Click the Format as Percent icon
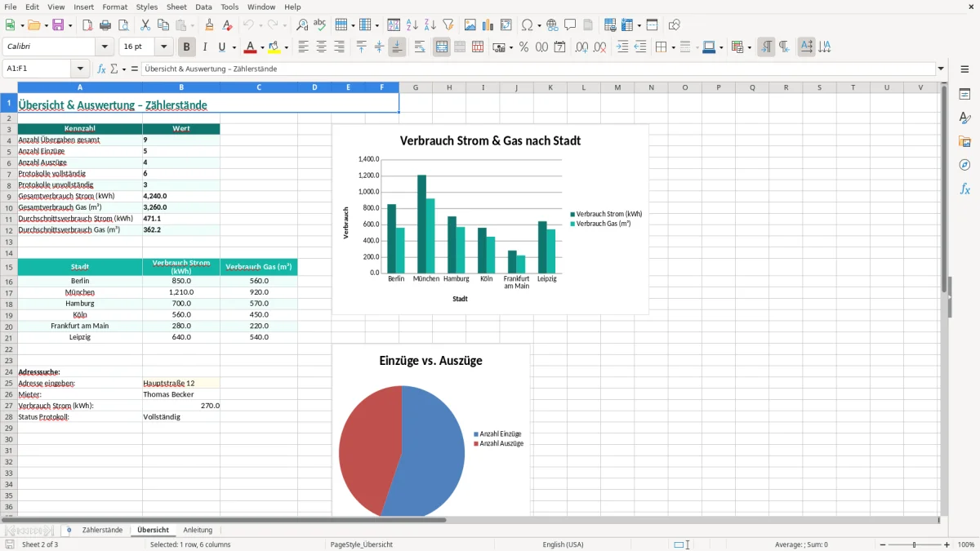 pos(523,47)
